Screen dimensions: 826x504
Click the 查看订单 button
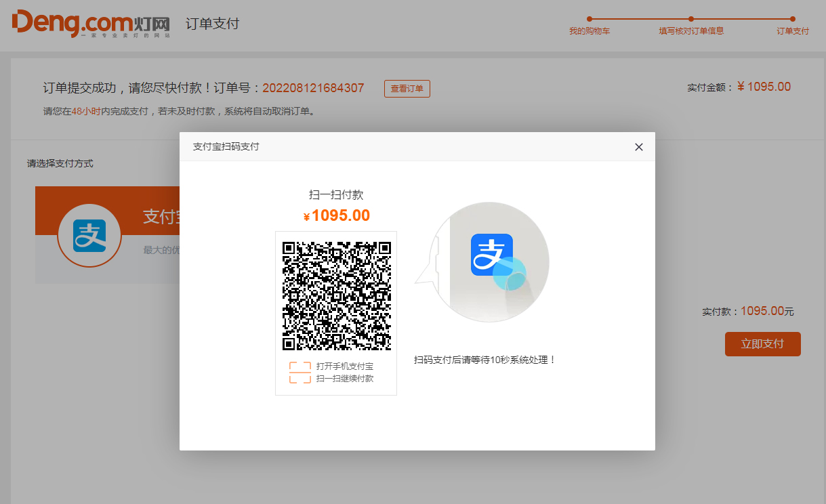pyautogui.click(x=407, y=89)
